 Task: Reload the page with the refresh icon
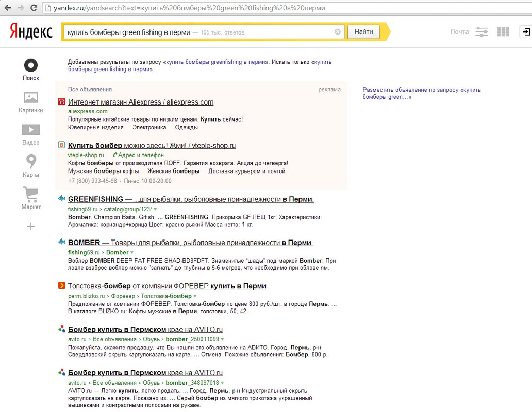point(34,7)
